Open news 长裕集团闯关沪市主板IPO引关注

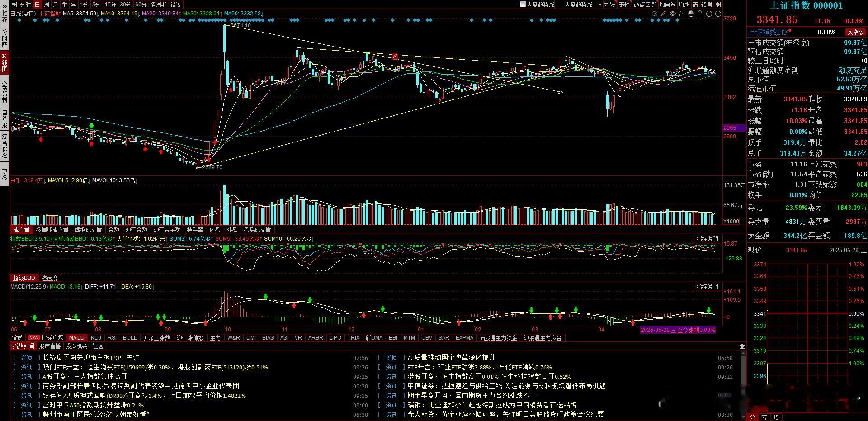point(91,358)
